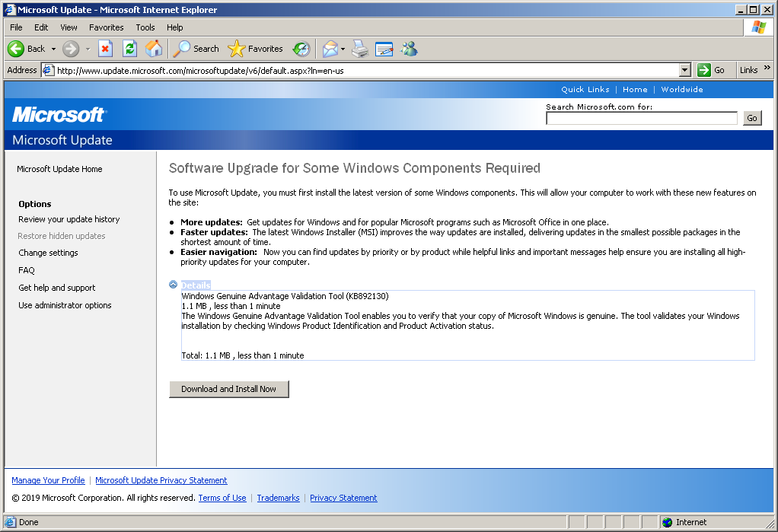Refresh the page using the toolbar icon

click(x=129, y=49)
